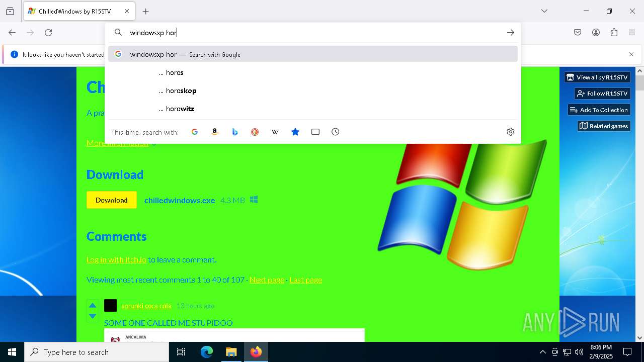Open Windows notification center icon

click(627, 352)
